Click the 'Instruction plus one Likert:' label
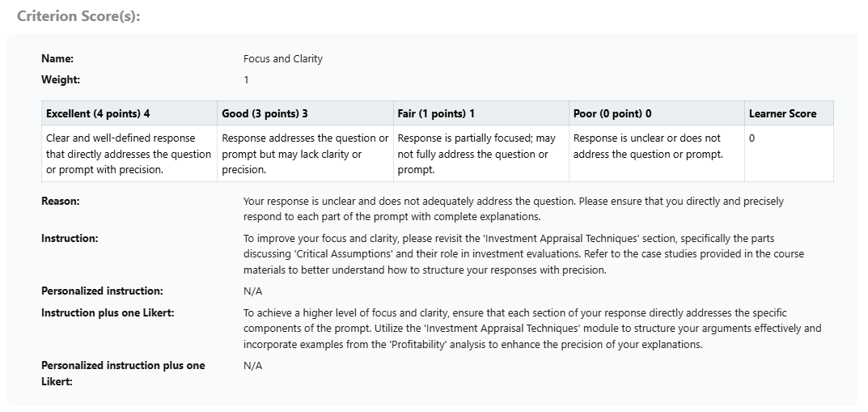 pyautogui.click(x=108, y=312)
